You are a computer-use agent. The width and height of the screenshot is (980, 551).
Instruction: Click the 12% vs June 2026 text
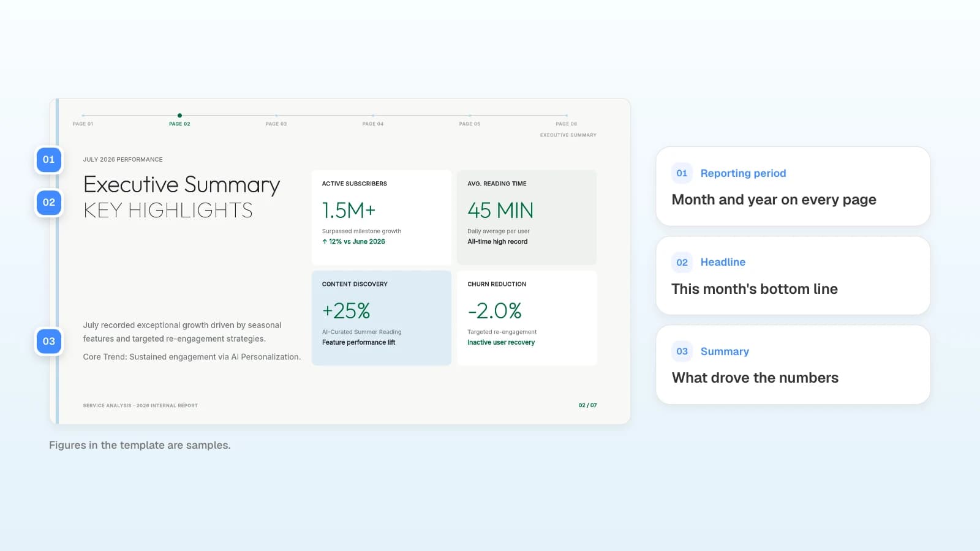(x=357, y=242)
